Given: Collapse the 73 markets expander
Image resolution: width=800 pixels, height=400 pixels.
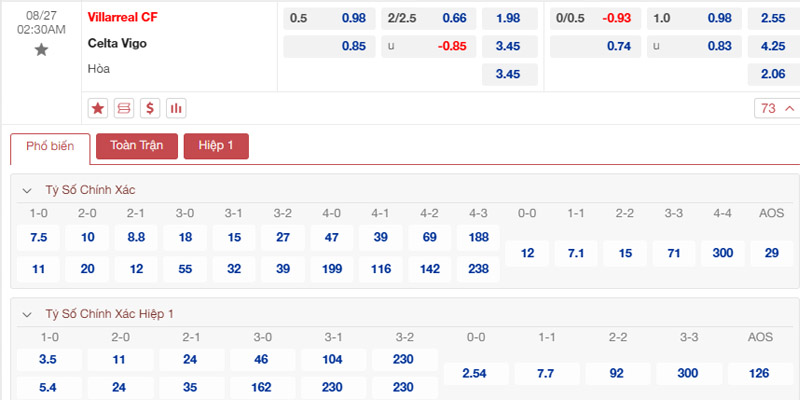Looking at the screenshot, I should pyautogui.click(x=776, y=108).
